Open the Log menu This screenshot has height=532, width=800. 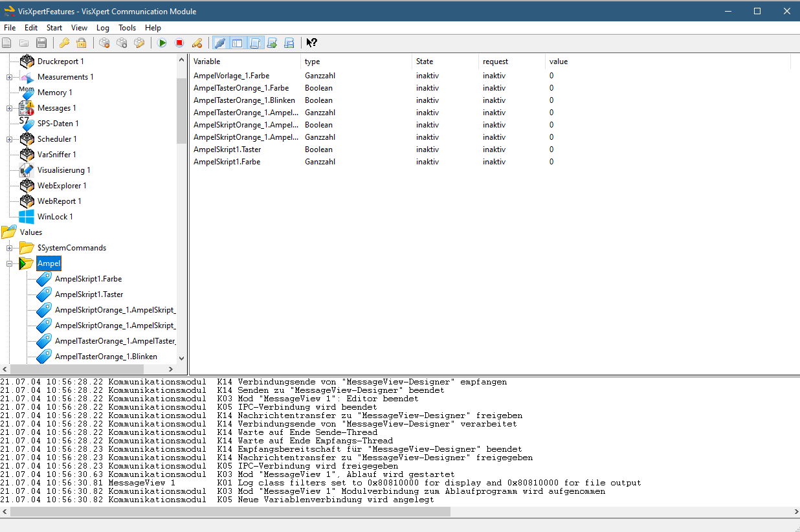tap(102, 28)
